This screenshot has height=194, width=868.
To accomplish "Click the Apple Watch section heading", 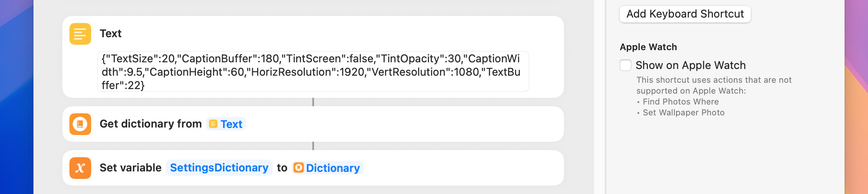I will [x=648, y=47].
